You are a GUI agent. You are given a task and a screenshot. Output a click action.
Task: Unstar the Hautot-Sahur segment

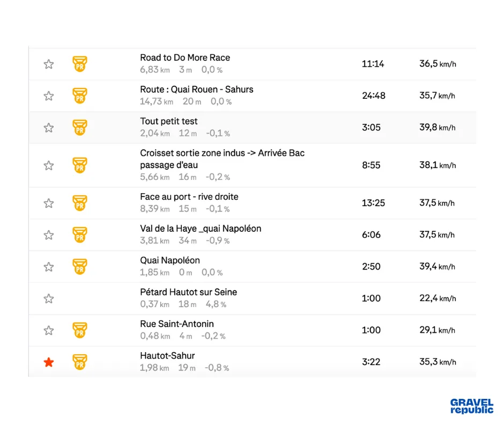click(x=49, y=362)
